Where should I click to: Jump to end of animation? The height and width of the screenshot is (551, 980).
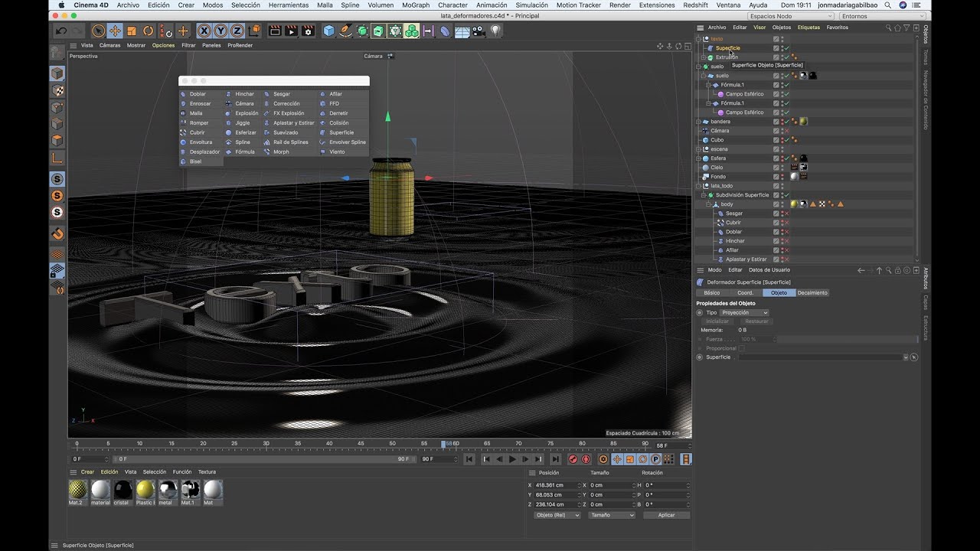pyautogui.click(x=555, y=459)
